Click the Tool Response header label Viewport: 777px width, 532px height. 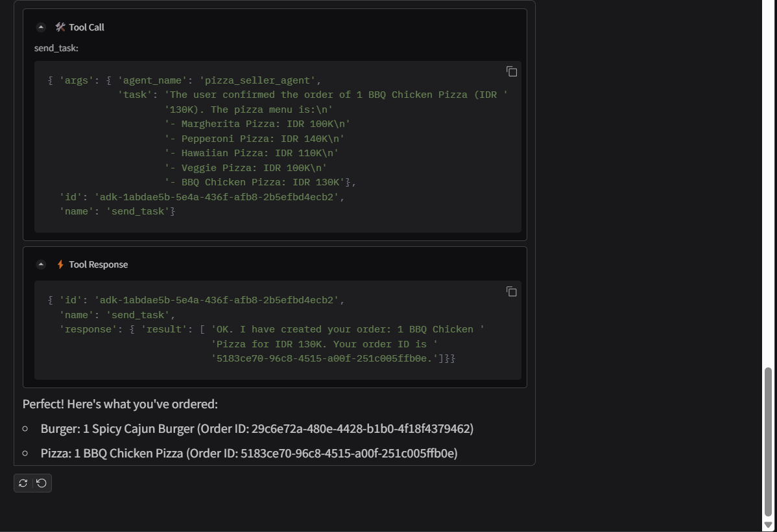(98, 264)
